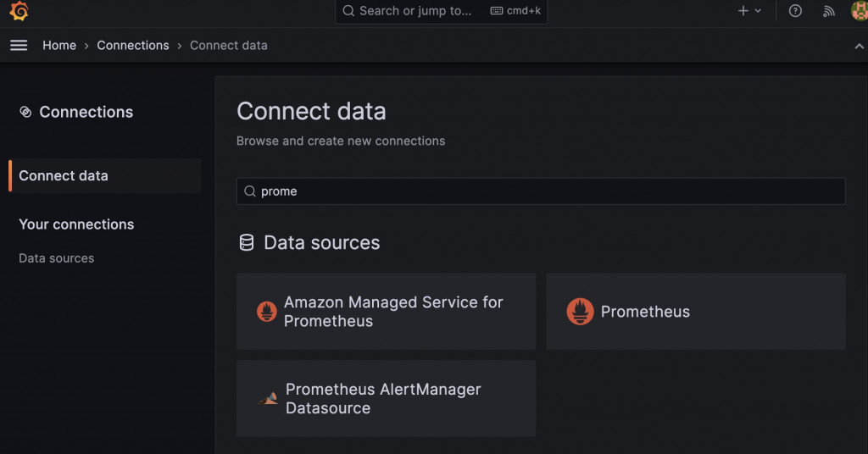Viewport: 868px width, 454px height.
Task: Click the Connections section icon in sidebar
Action: 25,112
